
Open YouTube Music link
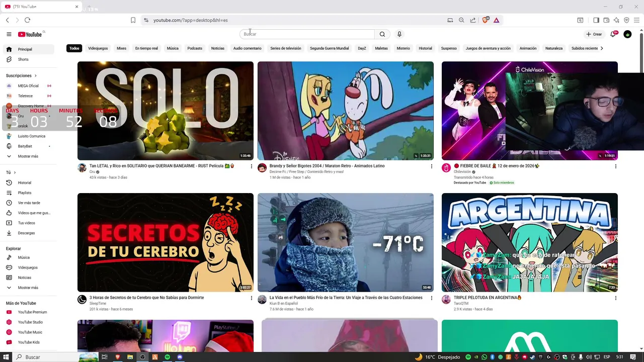click(x=30, y=332)
